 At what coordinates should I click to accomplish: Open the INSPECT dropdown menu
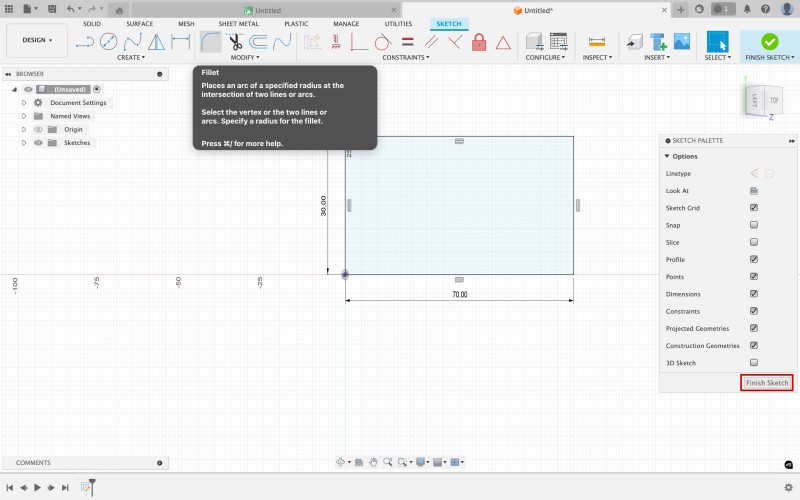coord(597,58)
